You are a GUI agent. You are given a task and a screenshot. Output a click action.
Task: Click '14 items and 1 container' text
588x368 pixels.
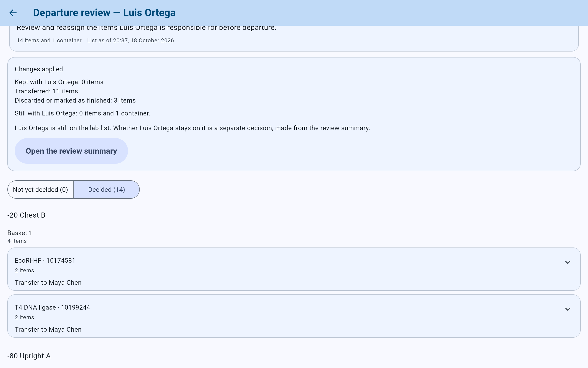coord(49,40)
